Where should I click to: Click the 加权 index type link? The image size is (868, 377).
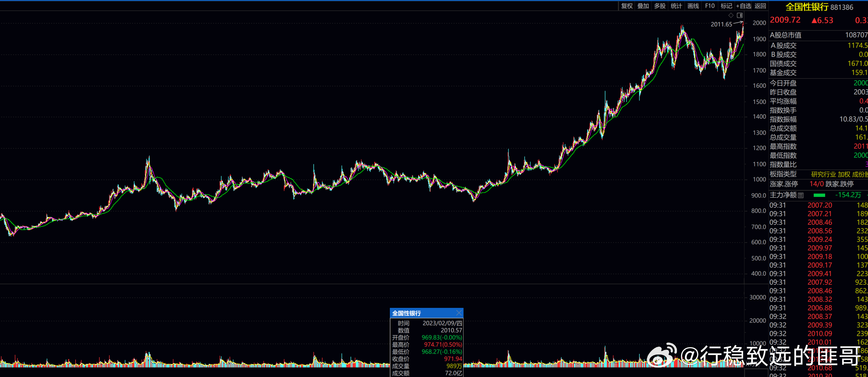pyautogui.click(x=844, y=174)
